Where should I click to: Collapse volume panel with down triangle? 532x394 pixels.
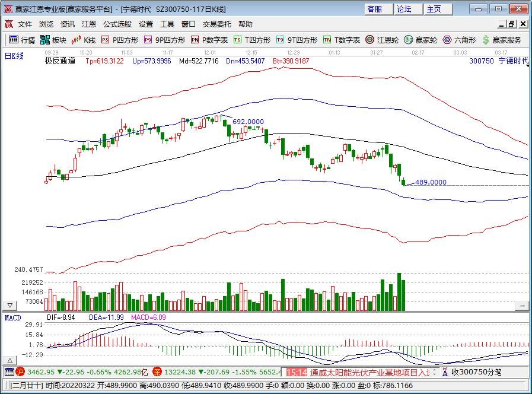click(x=10, y=306)
